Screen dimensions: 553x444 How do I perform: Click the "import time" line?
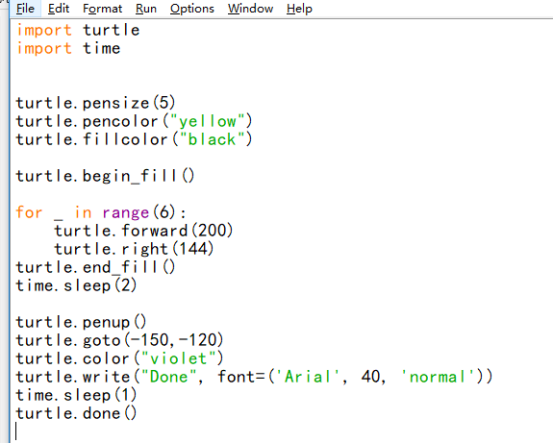pyautogui.click(x=68, y=49)
